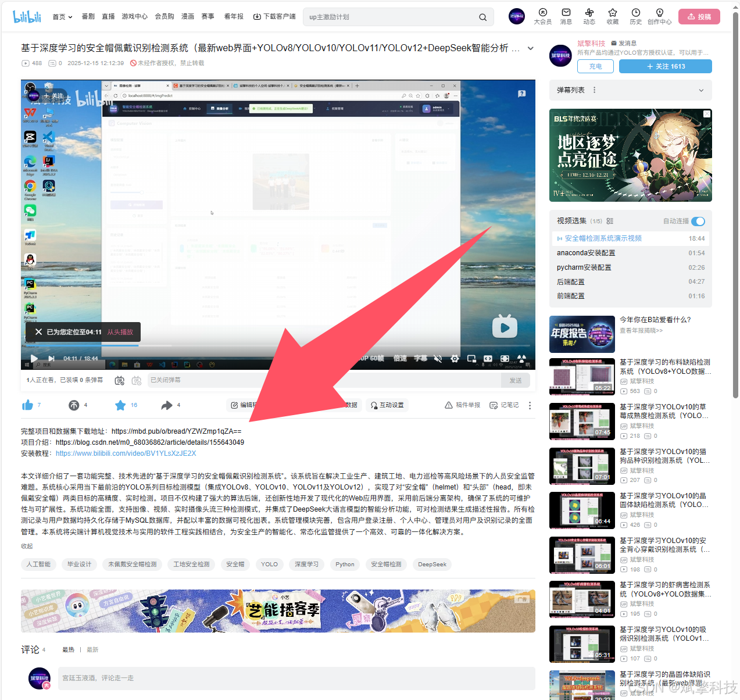Select the anaconda安装配置 episode
740x700 pixels.
tap(631, 253)
